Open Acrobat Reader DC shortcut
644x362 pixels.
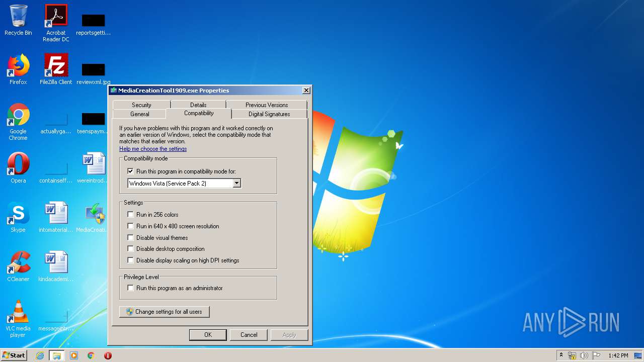point(56,23)
